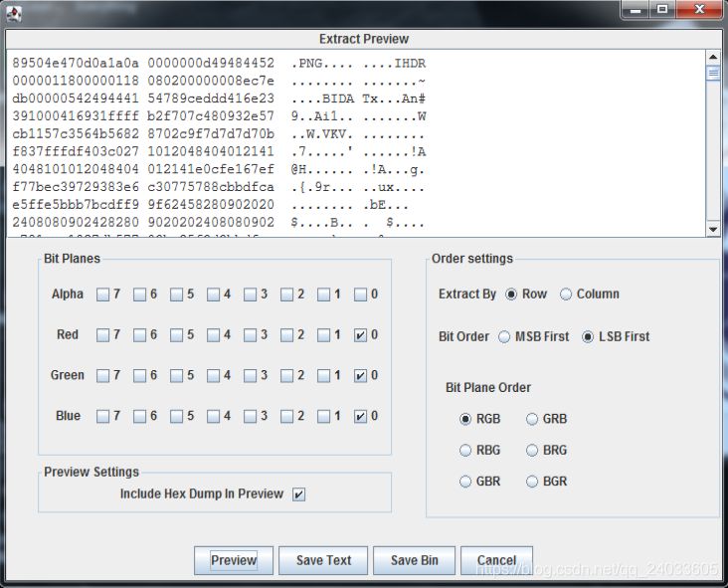Screen dimensions: 728x588
Task: Choose MSB First bit order
Action: [504, 336]
